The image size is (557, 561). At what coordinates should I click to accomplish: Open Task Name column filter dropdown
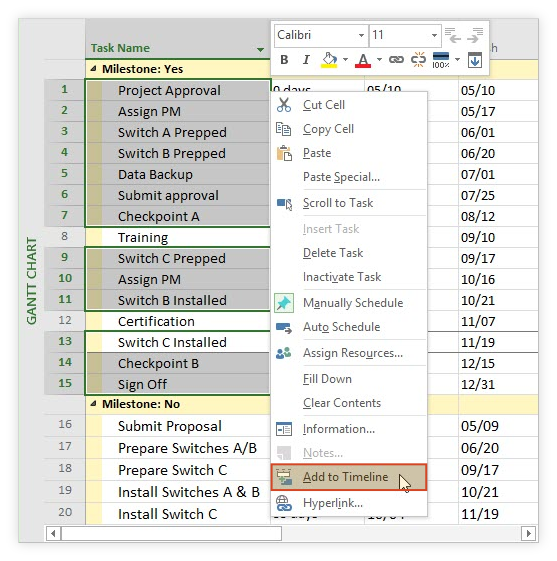(260, 49)
